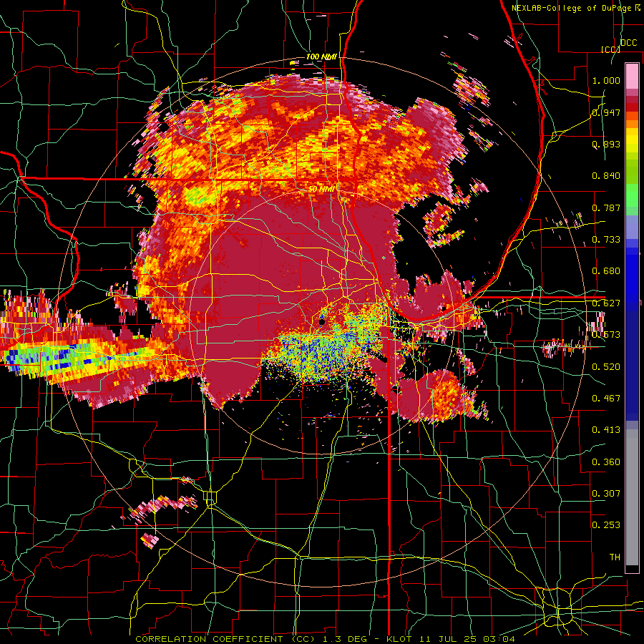Click the 03:04 timestamp

click(x=499, y=639)
